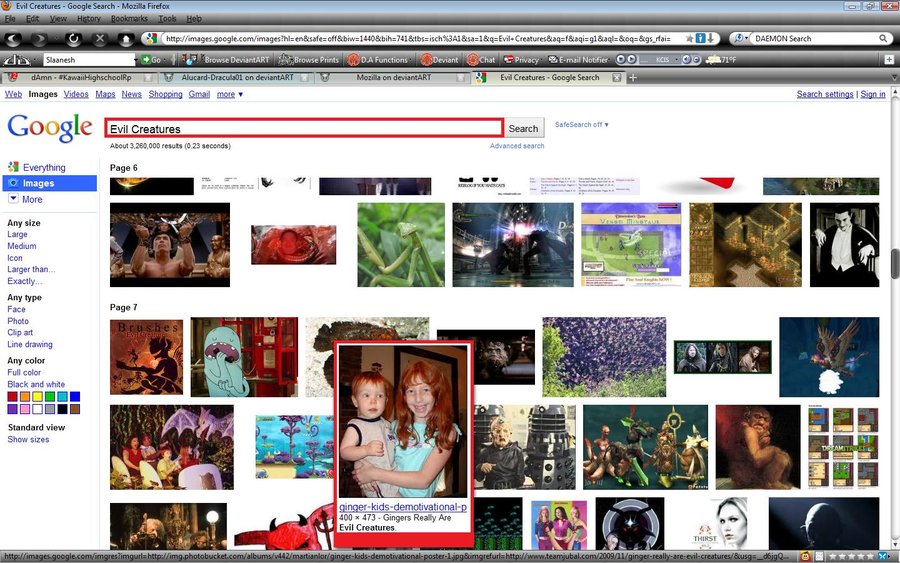Open the SafeSearch off dropdown
900x563 pixels.
(581, 125)
